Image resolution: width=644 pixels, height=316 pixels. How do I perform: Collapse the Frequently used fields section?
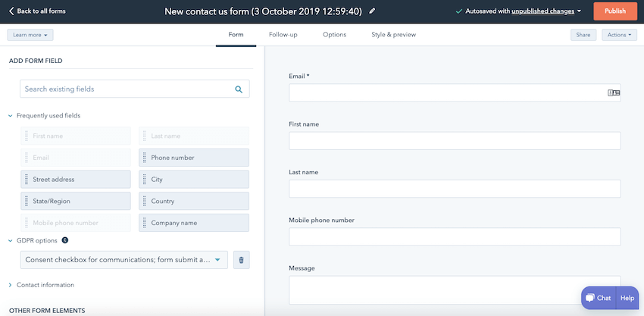coord(11,116)
